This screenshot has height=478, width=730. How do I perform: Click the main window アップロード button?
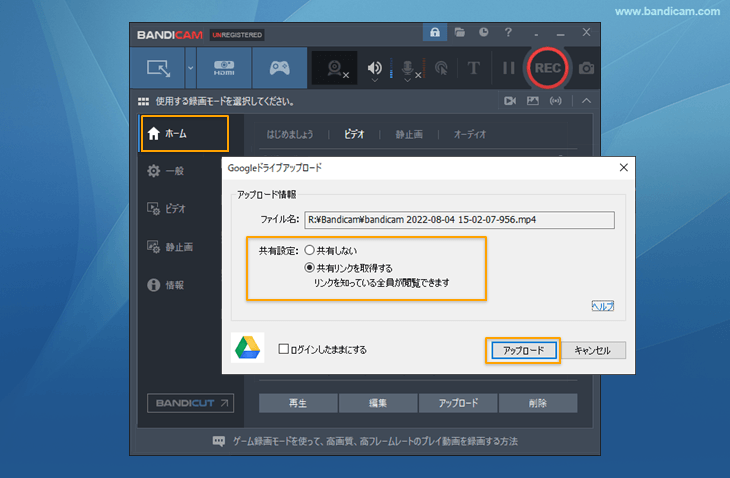[458, 403]
